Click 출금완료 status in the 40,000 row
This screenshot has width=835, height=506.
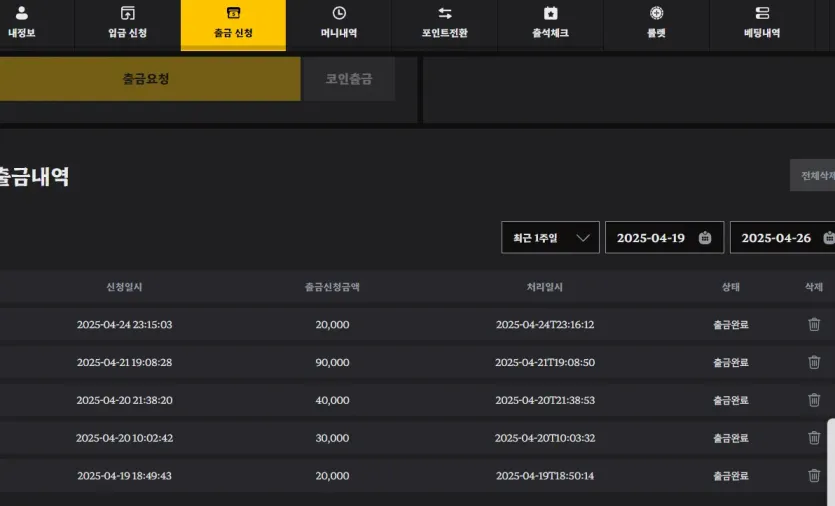tap(731, 400)
